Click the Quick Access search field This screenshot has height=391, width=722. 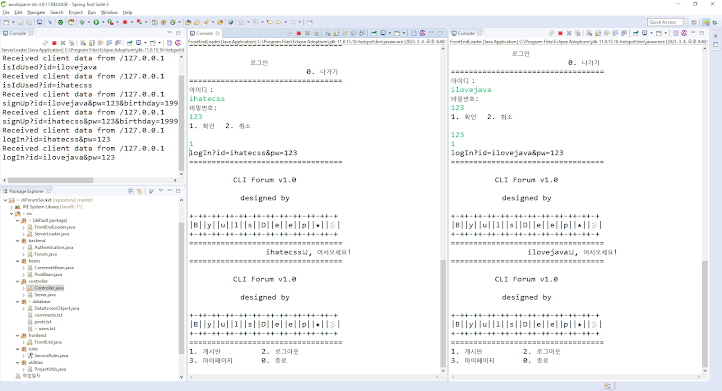[x=665, y=22]
